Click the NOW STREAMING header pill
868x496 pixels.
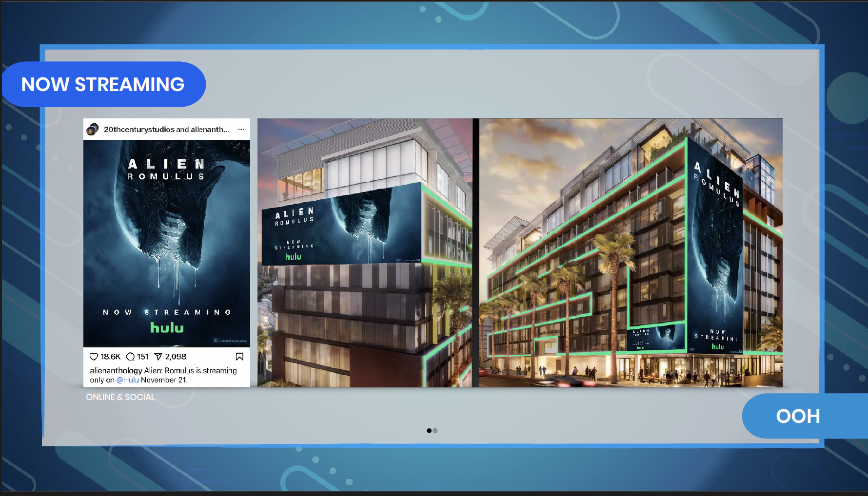tap(103, 84)
